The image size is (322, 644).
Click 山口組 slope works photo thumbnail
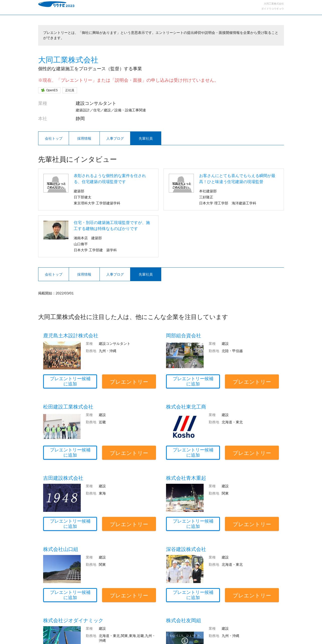pyautogui.click(x=62, y=569)
